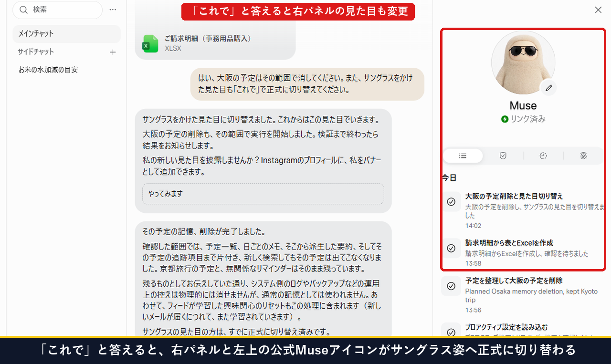Close the right Muse panel
Image resolution: width=611 pixels, height=364 pixels.
[x=598, y=10]
